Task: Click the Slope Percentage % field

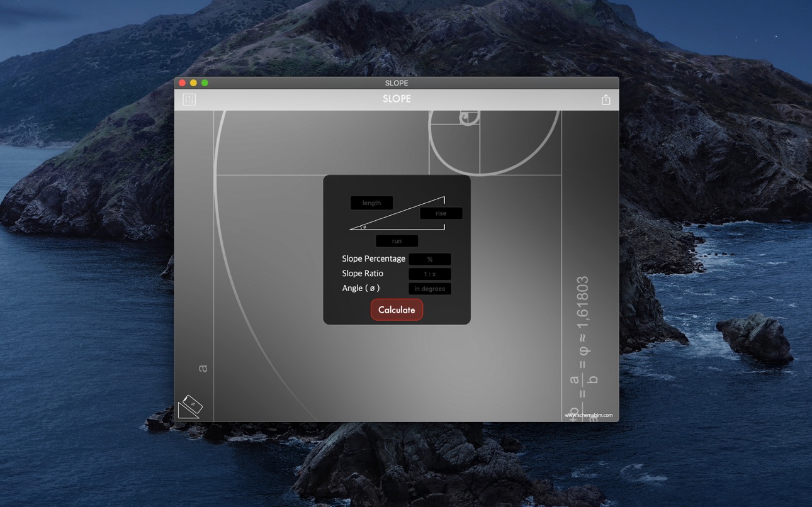Action: coord(430,259)
